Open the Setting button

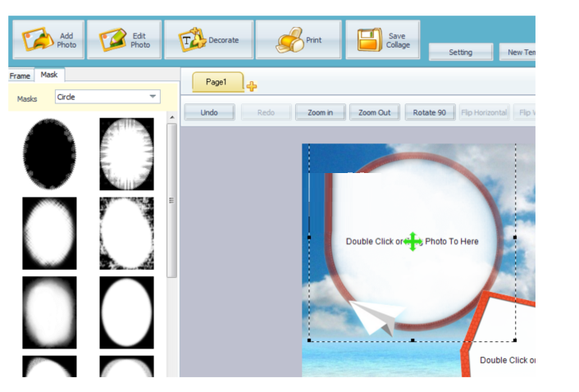tap(460, 52)
